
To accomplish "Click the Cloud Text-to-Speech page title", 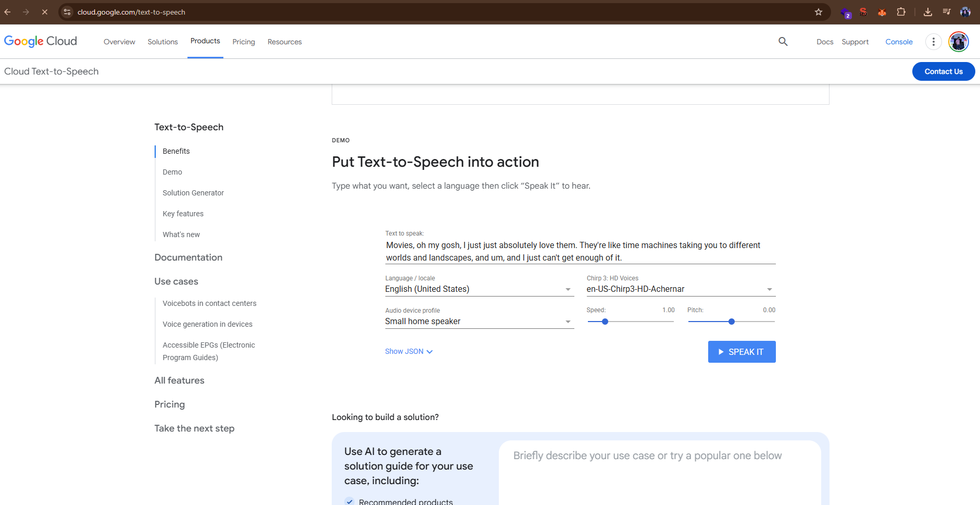I will pos(52,71).
